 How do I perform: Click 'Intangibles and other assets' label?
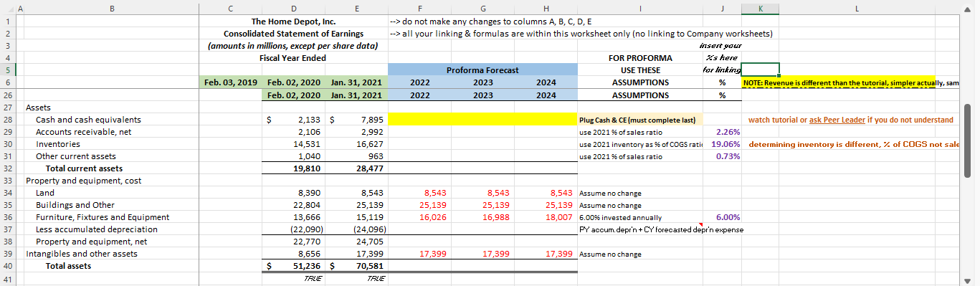click(81, 254)
